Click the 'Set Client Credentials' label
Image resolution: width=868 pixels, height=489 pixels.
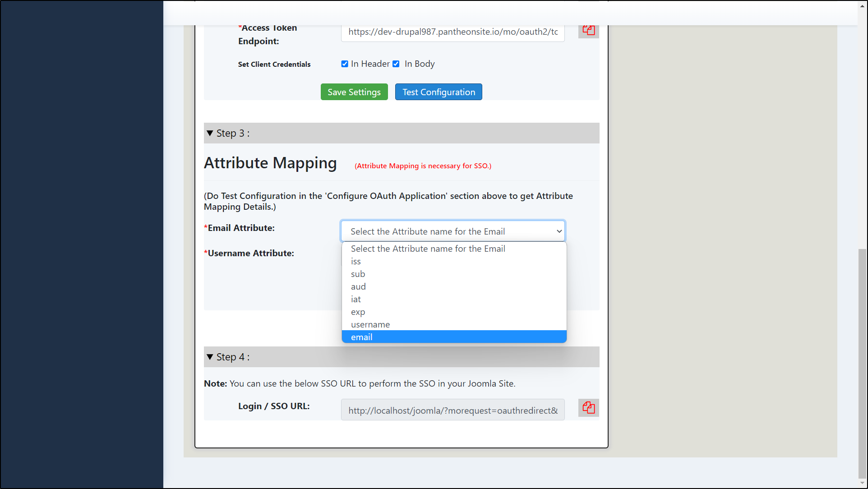pyautogui.click(x=274, y=64)
